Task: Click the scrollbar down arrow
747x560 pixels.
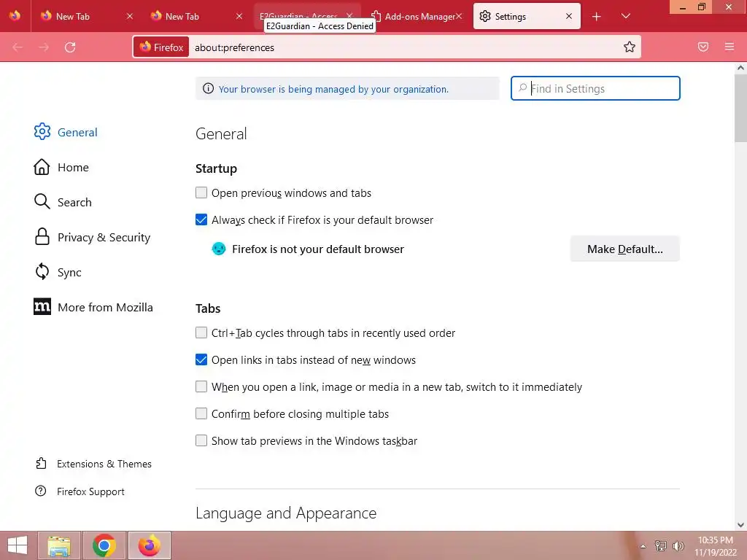Action: click(x=740, y=525)
